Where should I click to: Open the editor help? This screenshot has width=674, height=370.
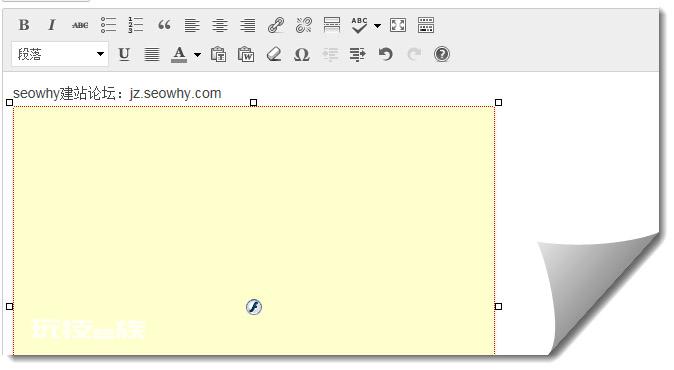441,54
